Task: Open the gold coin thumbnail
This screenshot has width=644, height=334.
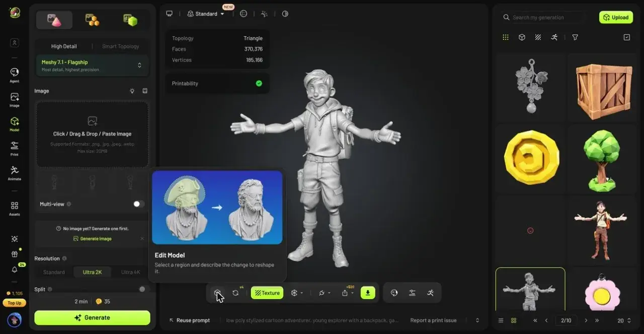Action: point(530,159)
